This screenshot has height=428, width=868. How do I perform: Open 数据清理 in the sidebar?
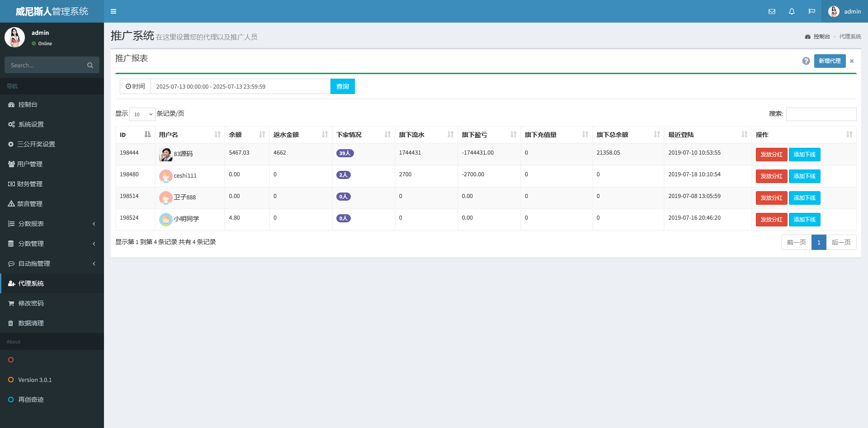click(x=52, y=323)
